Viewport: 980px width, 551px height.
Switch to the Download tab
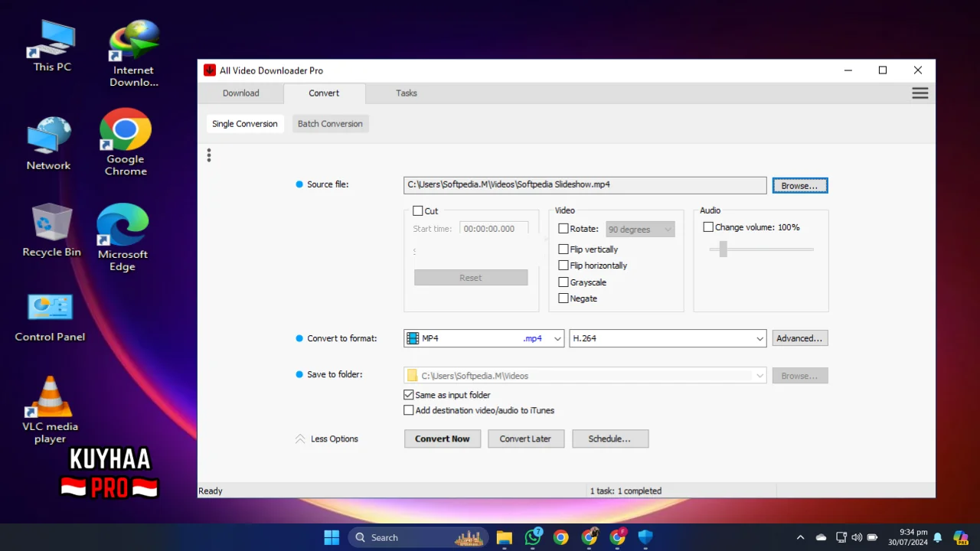(241, 93)
